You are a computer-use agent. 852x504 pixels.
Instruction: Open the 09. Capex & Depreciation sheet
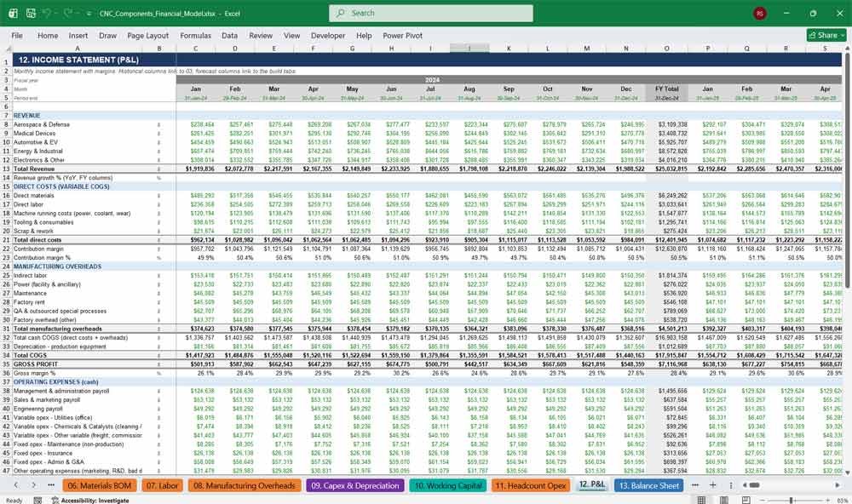tap(354, 485)
